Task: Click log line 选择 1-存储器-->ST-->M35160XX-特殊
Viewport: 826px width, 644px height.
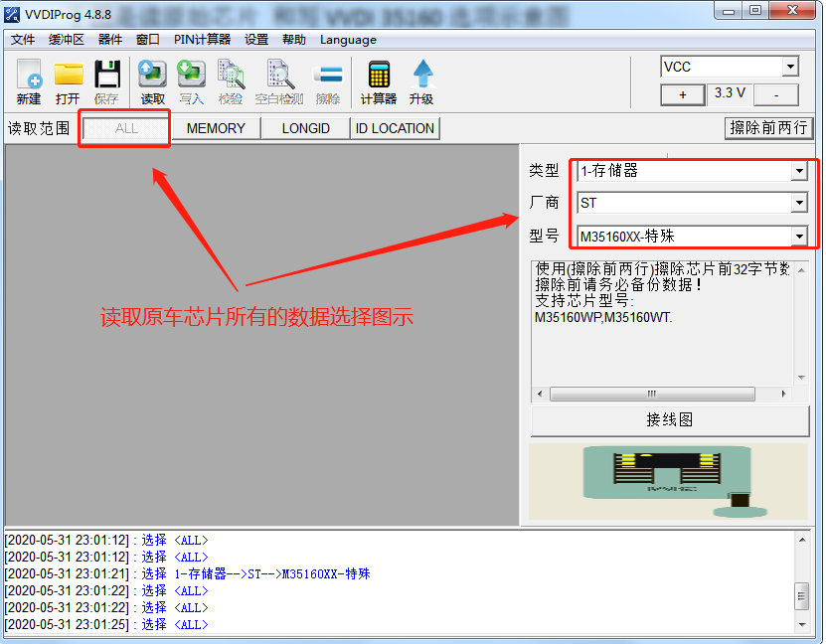Action: pyautogui.click(x=255, y=573)
